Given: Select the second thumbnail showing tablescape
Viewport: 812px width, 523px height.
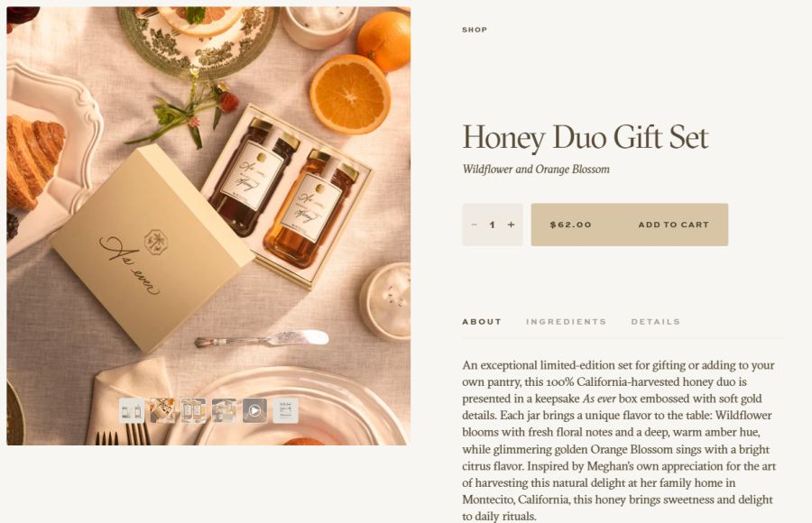Looking at the screenshot, I should (162, 410).
